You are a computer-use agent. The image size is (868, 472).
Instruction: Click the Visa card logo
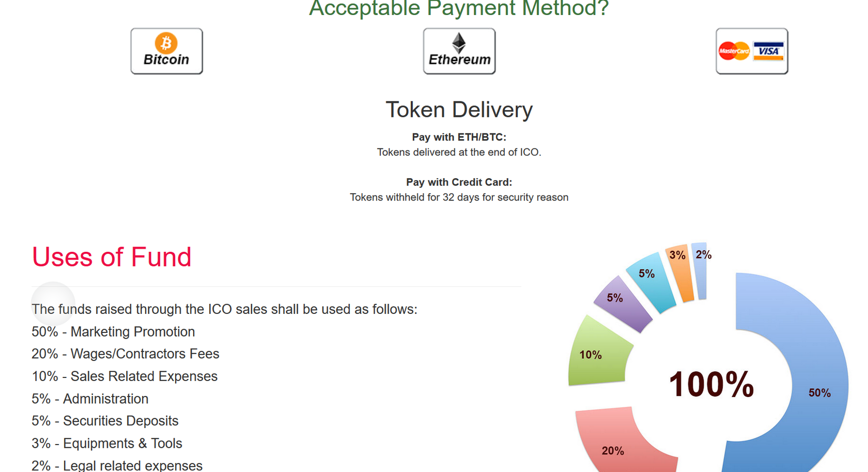coord(768,51)
